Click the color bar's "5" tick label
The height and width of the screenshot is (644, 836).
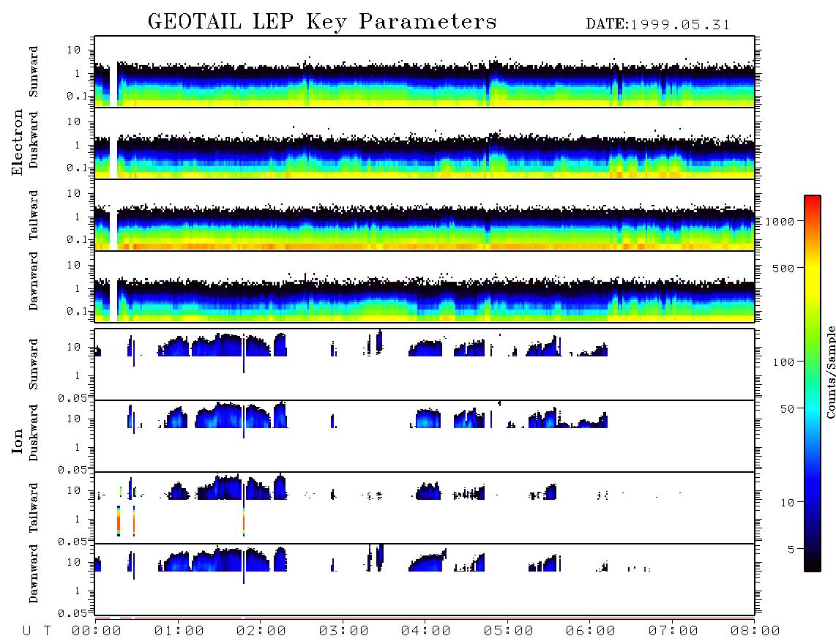(x=791, y=549)
